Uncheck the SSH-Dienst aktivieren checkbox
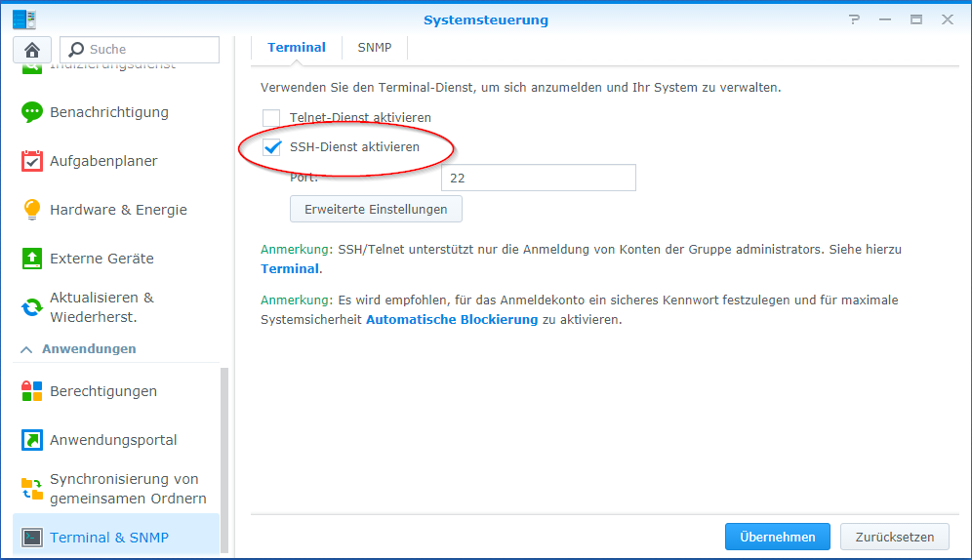 [271, 147]
